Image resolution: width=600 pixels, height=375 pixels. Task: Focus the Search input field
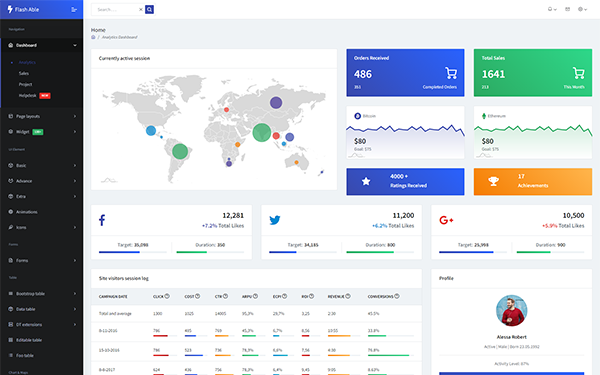(x=117, y=10)
